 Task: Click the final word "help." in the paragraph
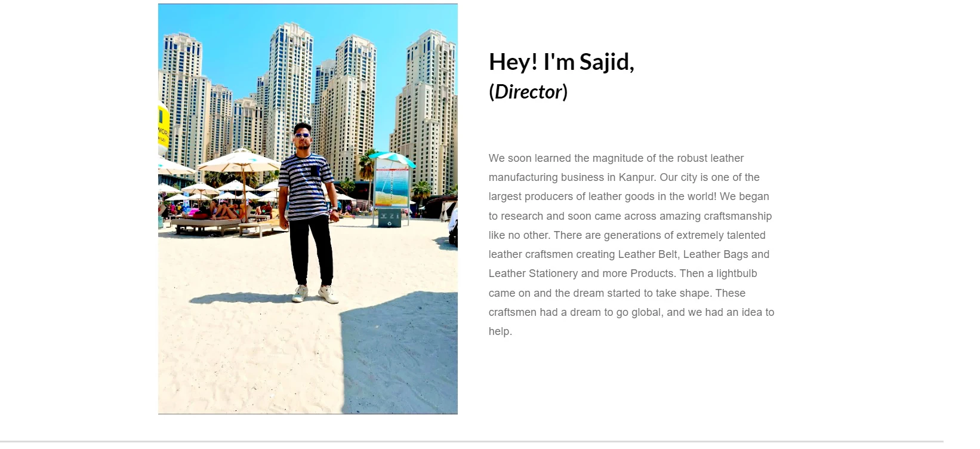[x=500, y=331]
